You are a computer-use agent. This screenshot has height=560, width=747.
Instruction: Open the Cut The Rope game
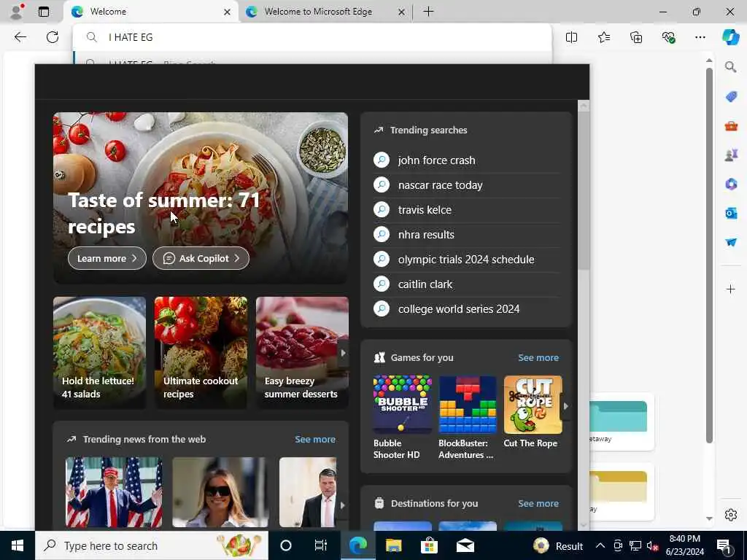tap(533, 411)
